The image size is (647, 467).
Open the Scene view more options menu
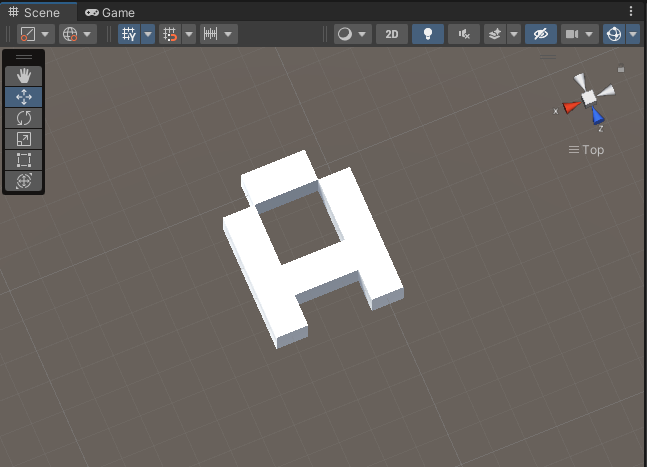(x=631, y=12)
